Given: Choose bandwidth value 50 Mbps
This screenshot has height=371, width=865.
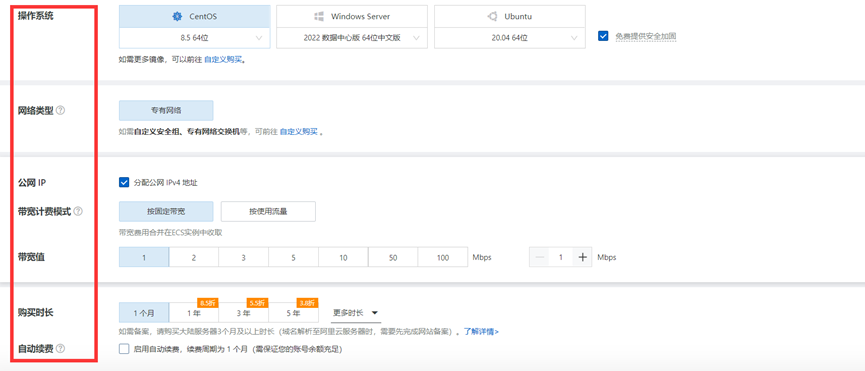Looking at the screenshot, I should [393, 257].
